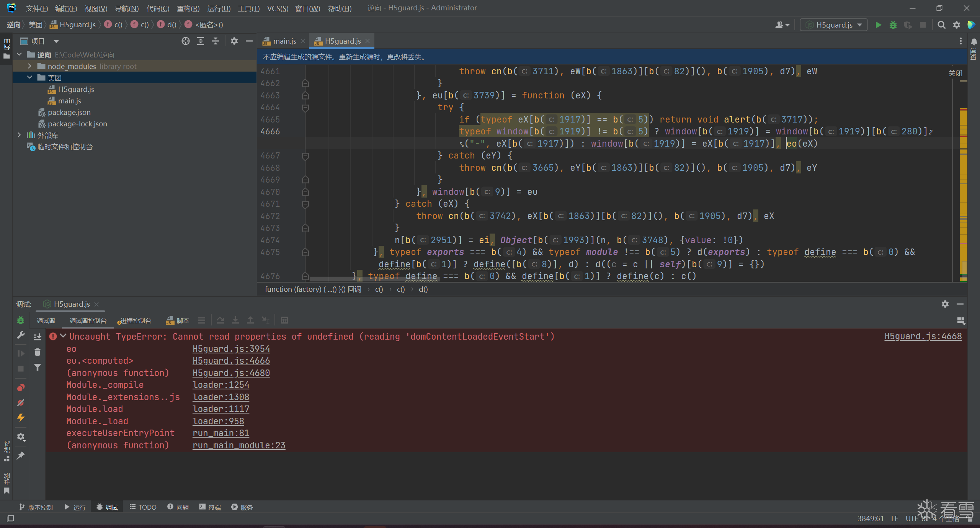Open the H5guard.js run configuration dropdown
This screenshot has height=528, width=980.
(x=835, y=25)
